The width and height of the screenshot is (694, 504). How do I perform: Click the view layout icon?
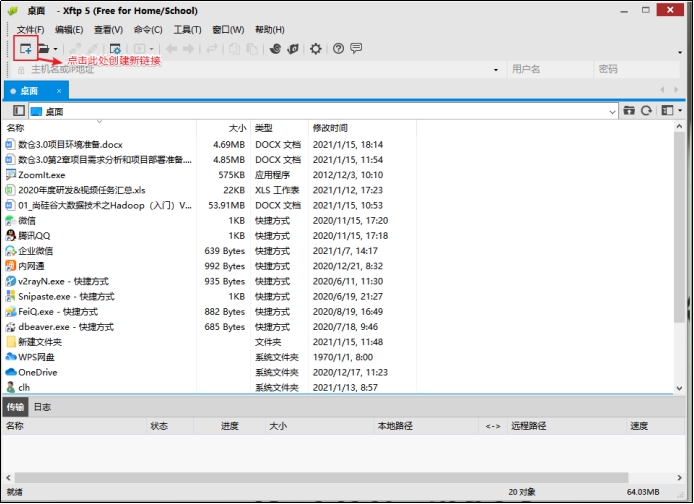(667, 111)
